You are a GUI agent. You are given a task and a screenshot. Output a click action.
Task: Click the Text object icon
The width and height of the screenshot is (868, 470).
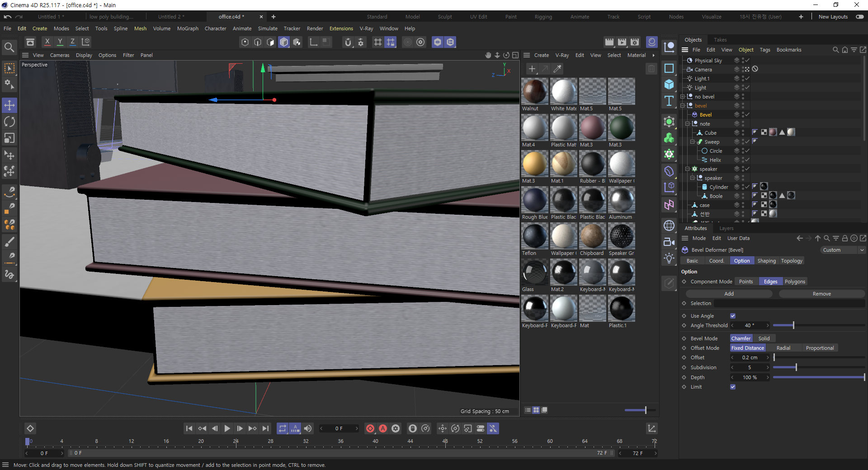[x=669, y=101]
